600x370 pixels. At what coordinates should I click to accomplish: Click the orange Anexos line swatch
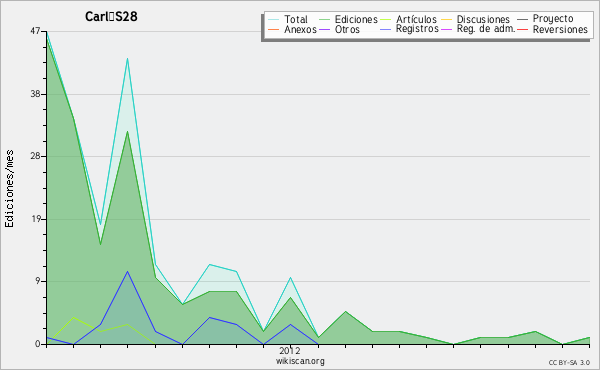click(x=273, y=29)
